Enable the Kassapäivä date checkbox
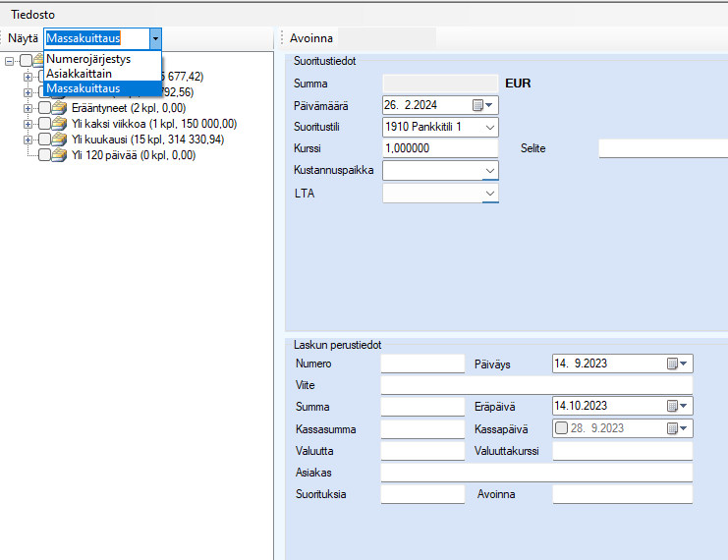Image resolution: width=728 pixels, height=560 pixels. (x=561, y=427)
